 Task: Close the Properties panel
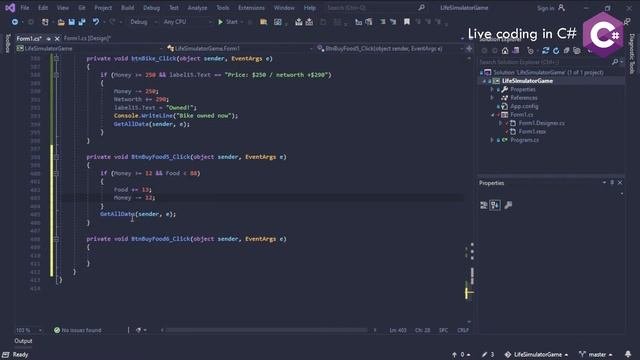point(620,183)
